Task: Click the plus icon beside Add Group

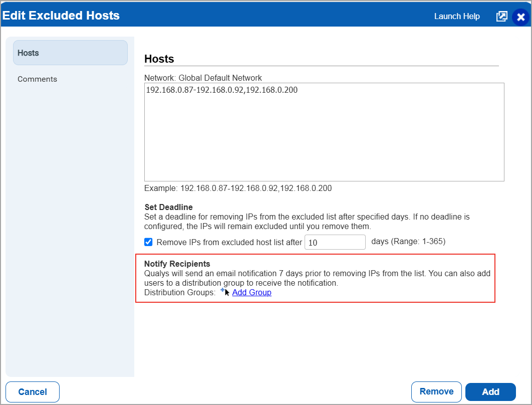Action: coord(223,290)
